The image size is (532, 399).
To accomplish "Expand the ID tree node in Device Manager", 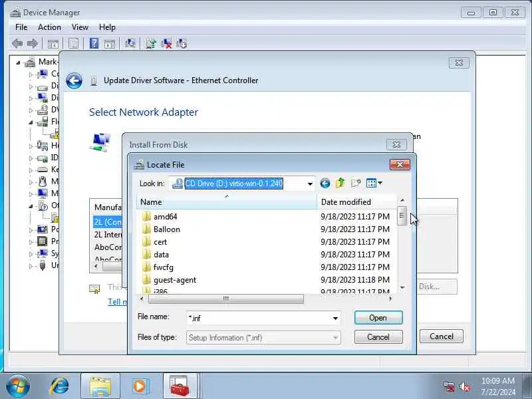I will pos(31,158).
